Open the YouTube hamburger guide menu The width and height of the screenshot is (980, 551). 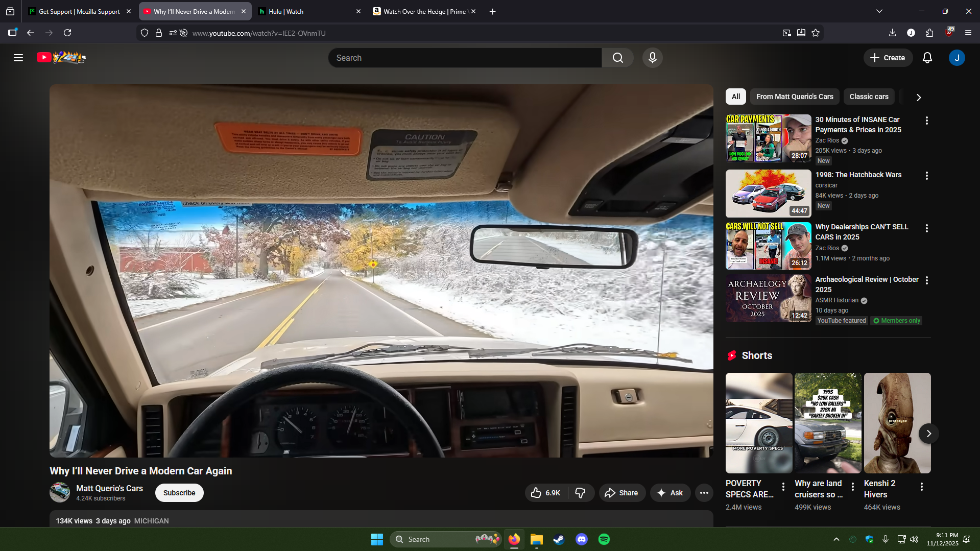(x=18, y=58)
